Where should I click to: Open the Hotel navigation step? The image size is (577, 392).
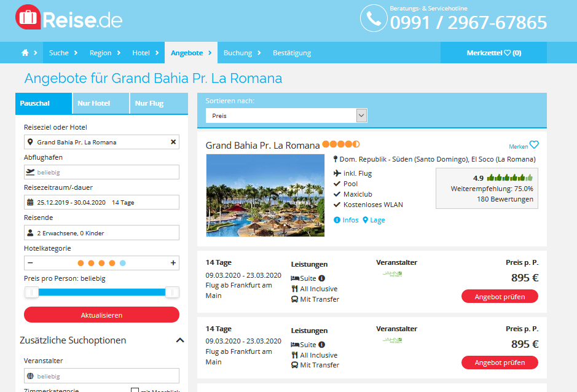click(x=146, y=53)
